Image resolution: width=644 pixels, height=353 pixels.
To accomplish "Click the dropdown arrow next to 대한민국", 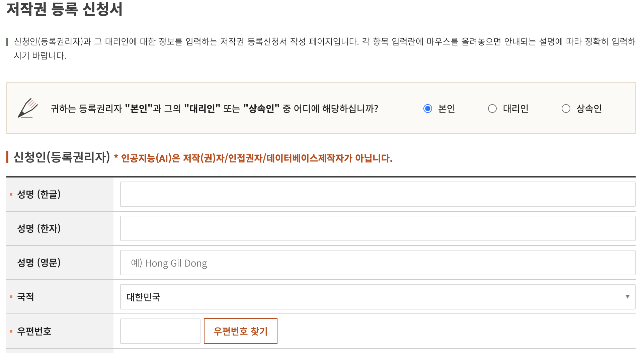I will (628, 297).
